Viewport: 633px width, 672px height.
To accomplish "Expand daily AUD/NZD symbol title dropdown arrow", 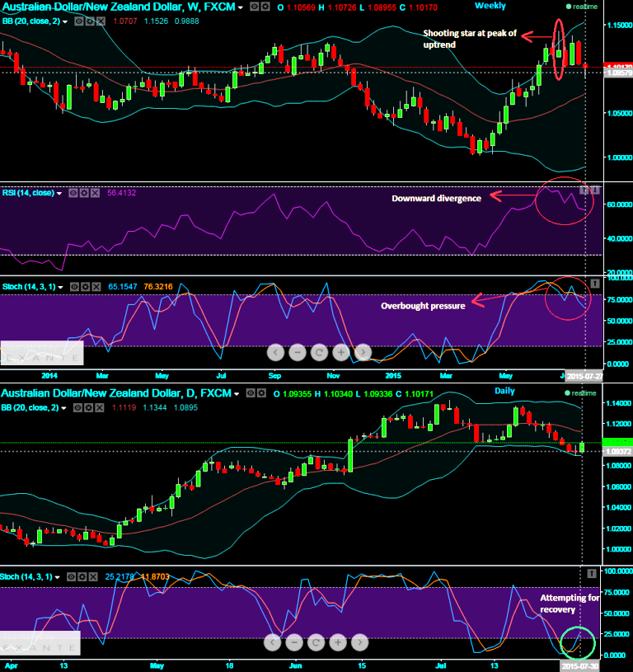I will coord(237,394).
